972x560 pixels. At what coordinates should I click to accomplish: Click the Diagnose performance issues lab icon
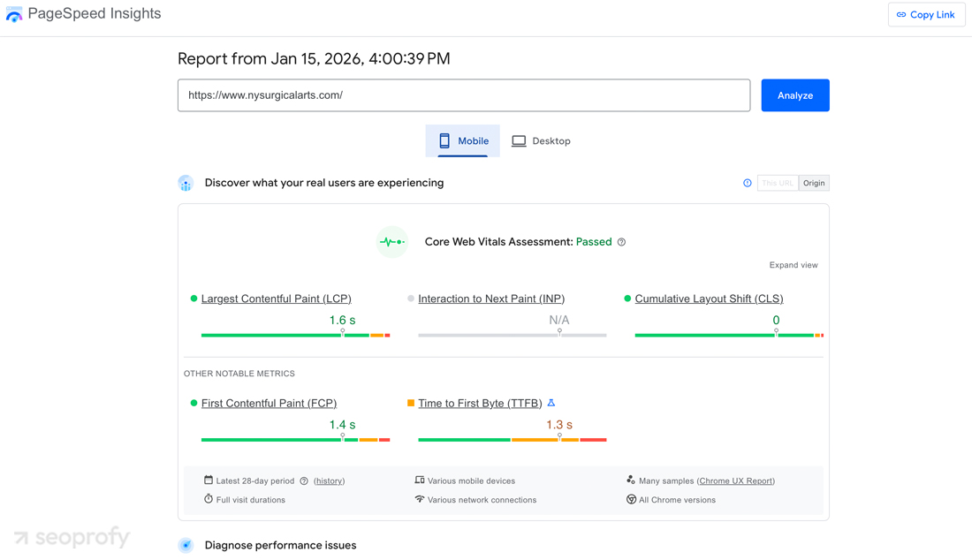pyautogui.click(x=186, y=545)
